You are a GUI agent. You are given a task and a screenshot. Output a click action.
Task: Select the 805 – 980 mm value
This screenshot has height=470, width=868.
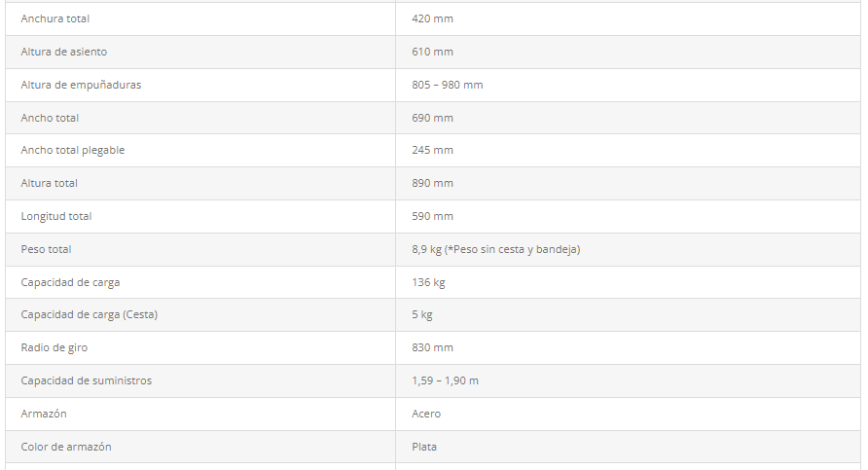(x=447, y=85)
